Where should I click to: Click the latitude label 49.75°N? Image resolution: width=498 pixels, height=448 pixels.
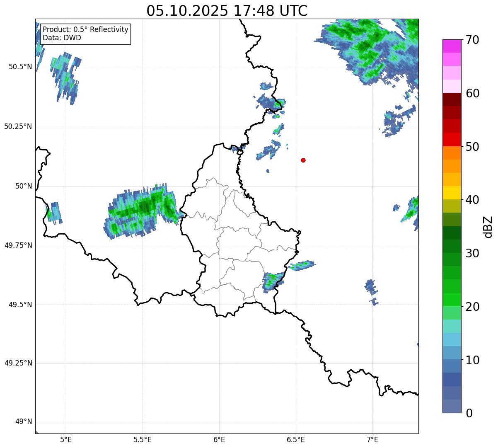coord(18,245)
